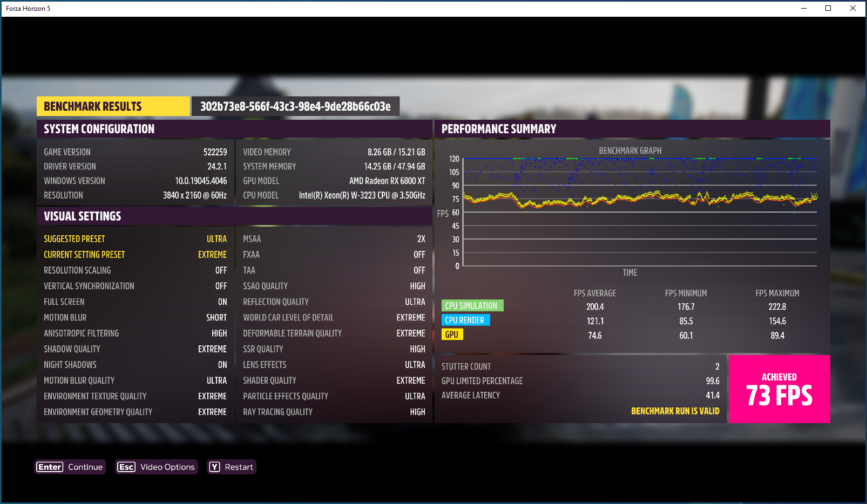Click the FPS Maximum column header
Viewport: 867px width, 504px height.
777,294
